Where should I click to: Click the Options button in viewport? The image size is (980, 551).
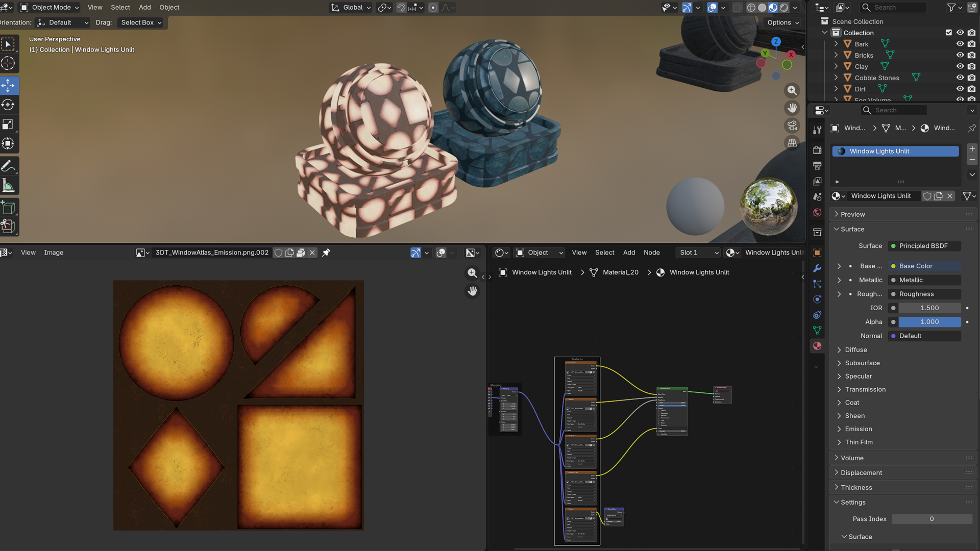tap(782, 22)
